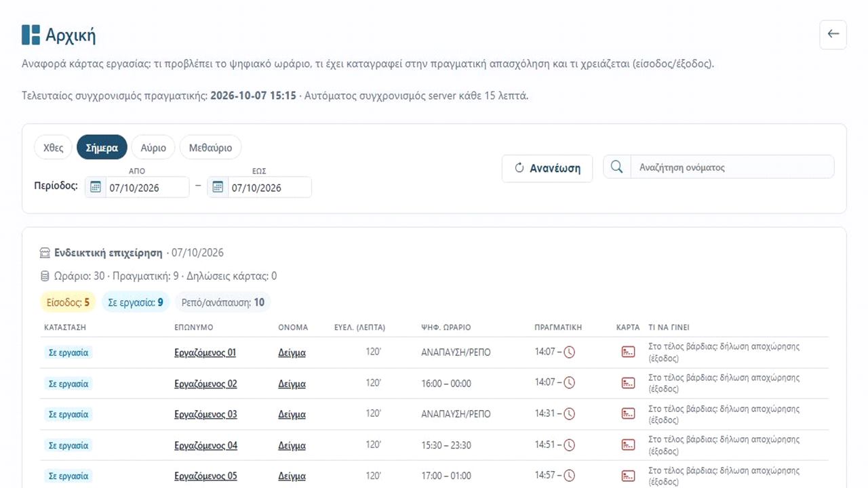This screenshot has height=488, width=868.
Task: Click the Ανανέωση refresh button
Action: [547, 168]
